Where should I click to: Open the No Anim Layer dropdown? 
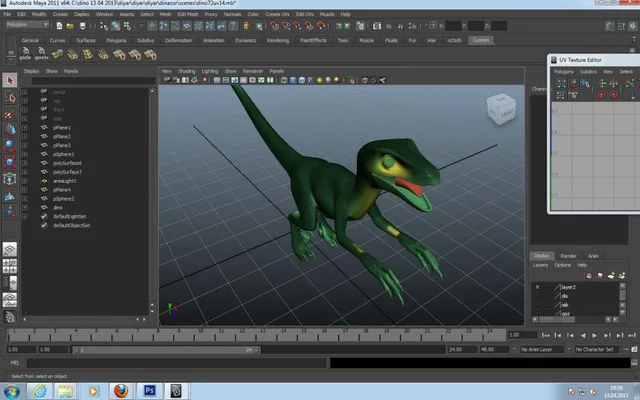pyautogui.click(x=541, y=349)
